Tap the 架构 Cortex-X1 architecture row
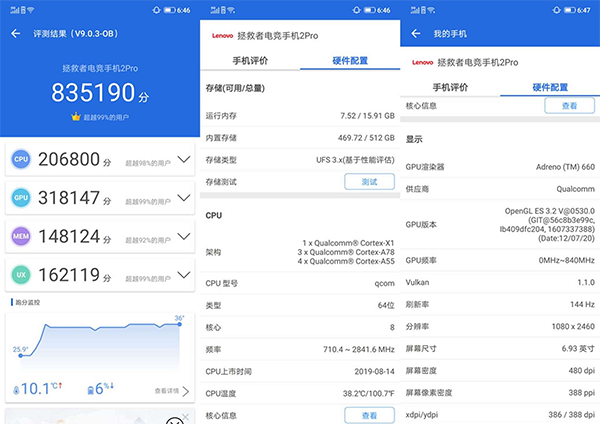 [x=300, y=252]
